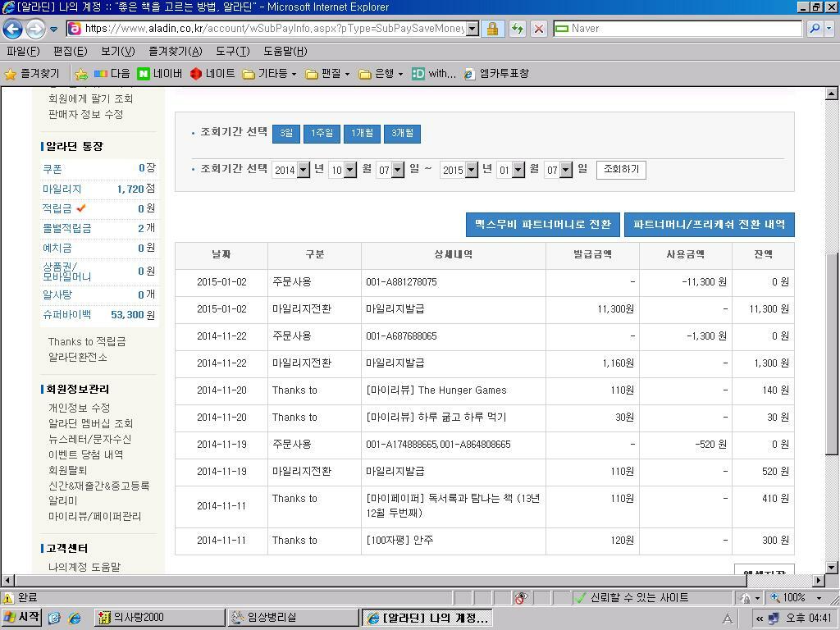Open the 슈퍼바이백 sidebar link
Image resolution: width=840 pixels, height=630 pixels.
tap(67, 314)
